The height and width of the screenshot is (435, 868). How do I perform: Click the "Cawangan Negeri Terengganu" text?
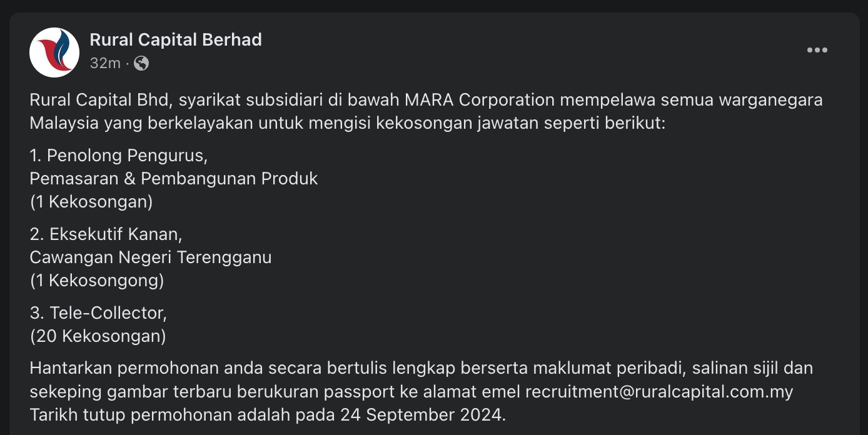151,257
